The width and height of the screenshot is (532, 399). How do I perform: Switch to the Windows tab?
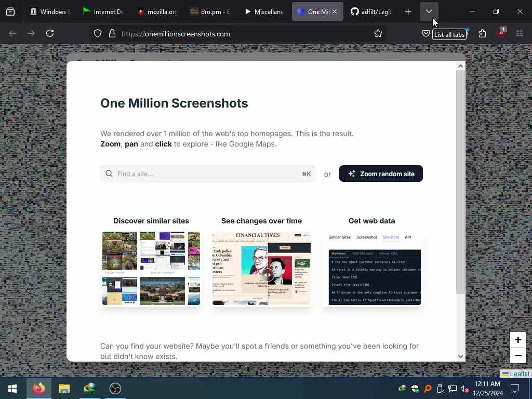pyautogui.click(x=49, y=11)
